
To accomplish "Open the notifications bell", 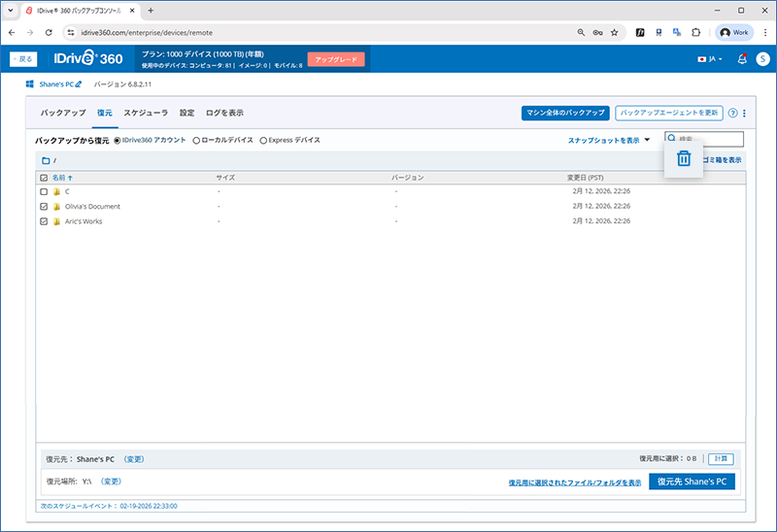I will coord(742,59).
